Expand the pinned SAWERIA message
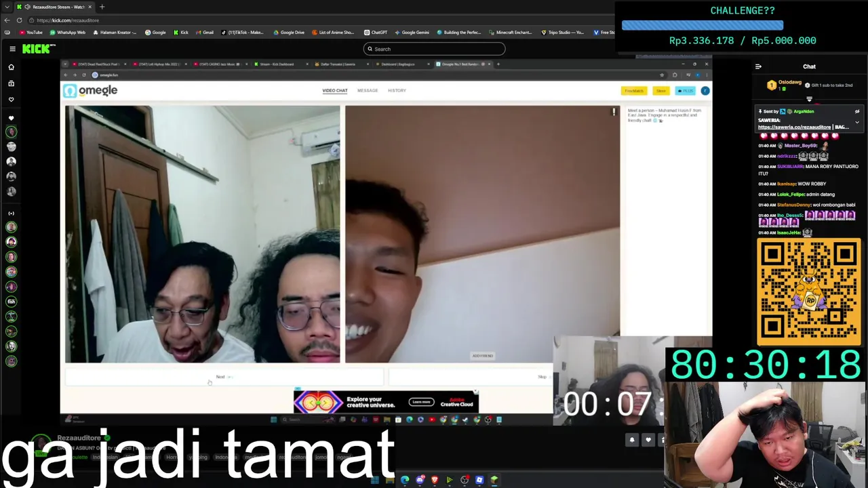Screen dimensions: 868x488 (x=857, y=123)
